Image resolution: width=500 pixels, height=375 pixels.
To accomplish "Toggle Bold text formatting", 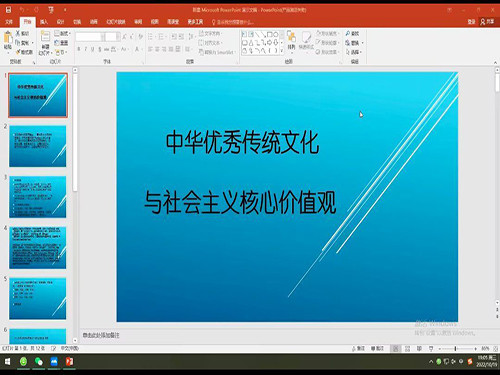I will click(79, 49).
